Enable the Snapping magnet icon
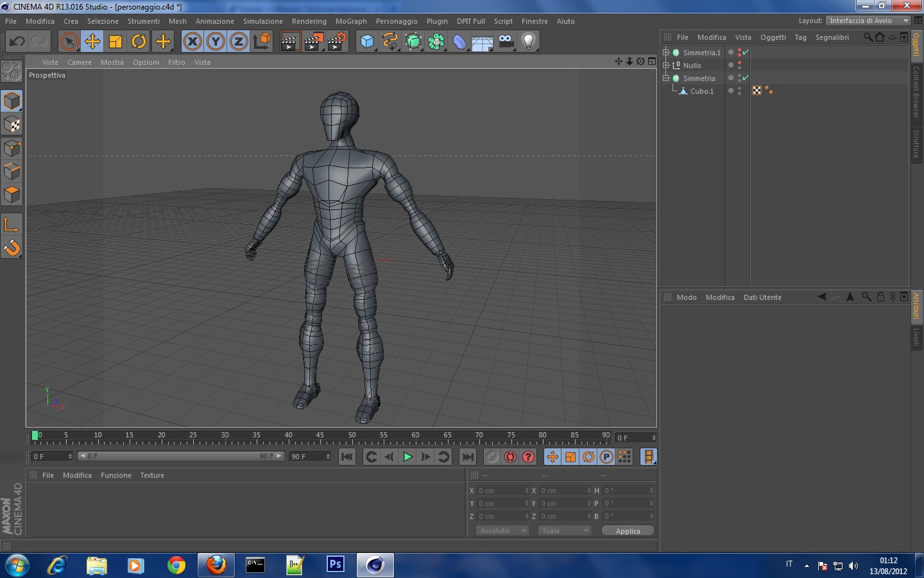This screenshot has width=924, height=578. tap(12, 248)
